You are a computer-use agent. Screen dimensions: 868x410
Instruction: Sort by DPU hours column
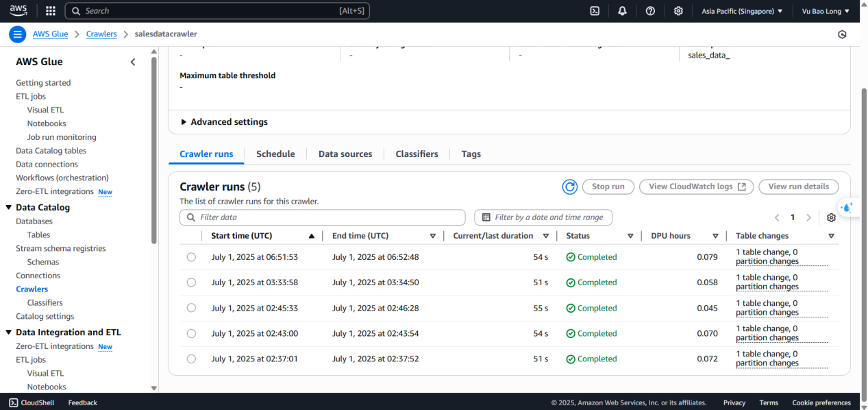point(715,236)
